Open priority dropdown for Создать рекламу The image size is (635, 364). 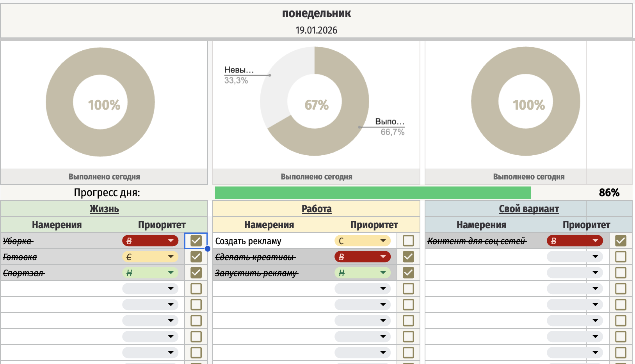(383, 241)
